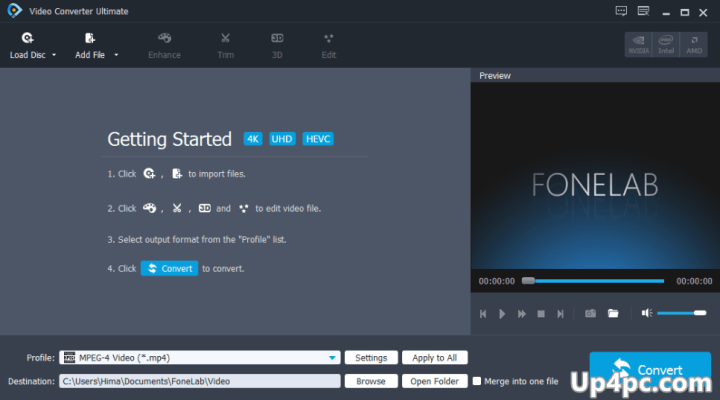Toggle Intel hardware acceleration
720x400 pixels.
click(666, 45)
